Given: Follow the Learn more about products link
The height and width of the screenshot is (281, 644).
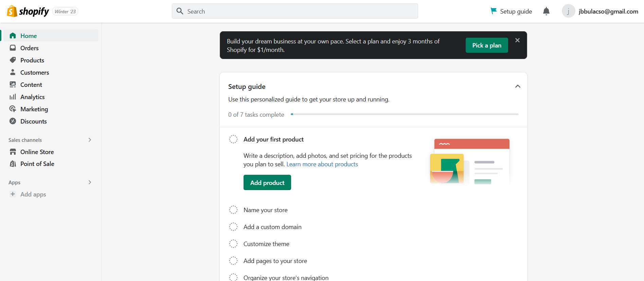Looking at the screenshot, I should 322,164.
